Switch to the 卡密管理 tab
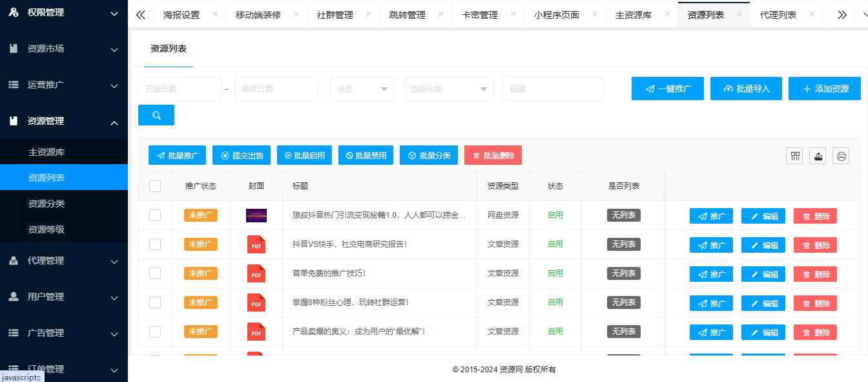This screenshot has height=382, width=868. click(x=480, y=15)
